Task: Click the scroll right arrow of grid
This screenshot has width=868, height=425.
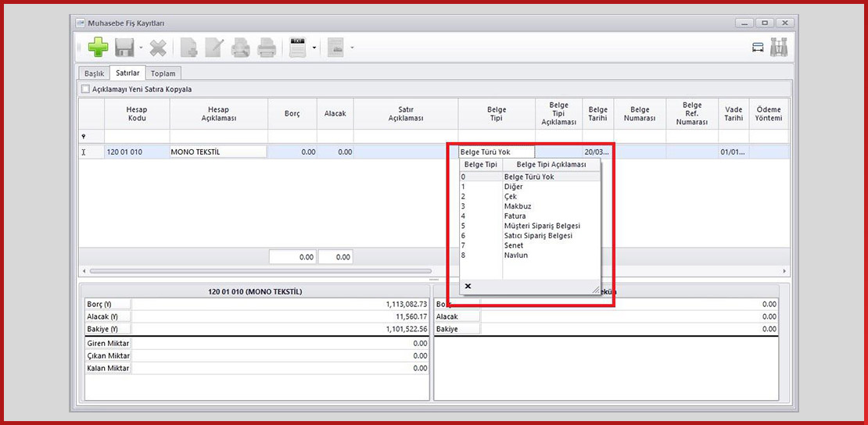Action: tap(784, 271)
